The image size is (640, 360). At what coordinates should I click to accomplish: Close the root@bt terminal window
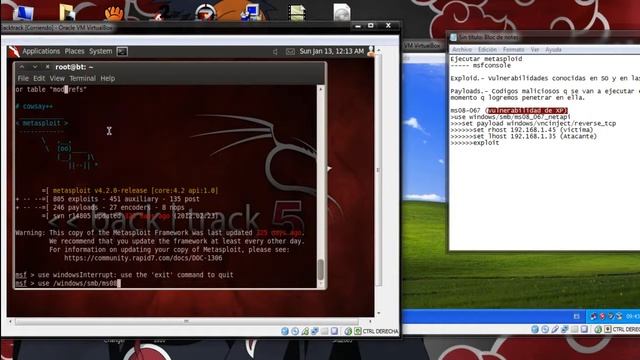click(47, 67)
